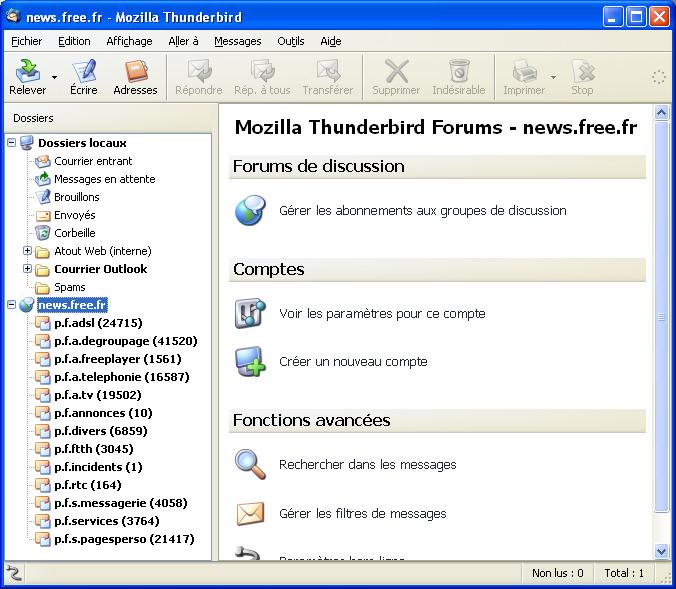Click the Dossiers pane header
Screen dimensions: 676x589
tap(108, 118)
